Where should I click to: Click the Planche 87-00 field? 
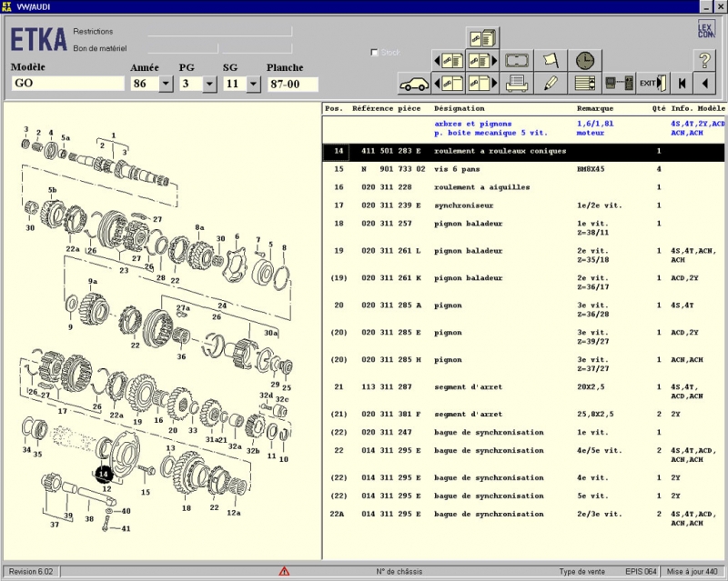pos(292,84)
